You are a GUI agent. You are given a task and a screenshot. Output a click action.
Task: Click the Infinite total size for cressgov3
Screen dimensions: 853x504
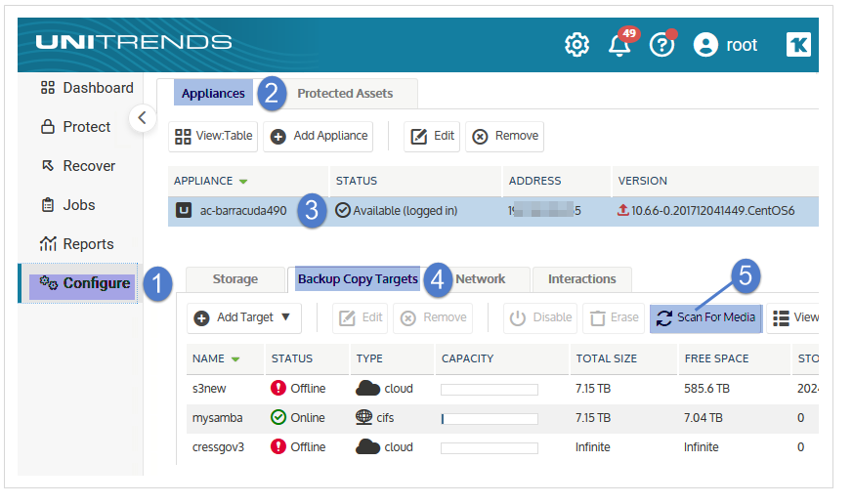(592, 447)
